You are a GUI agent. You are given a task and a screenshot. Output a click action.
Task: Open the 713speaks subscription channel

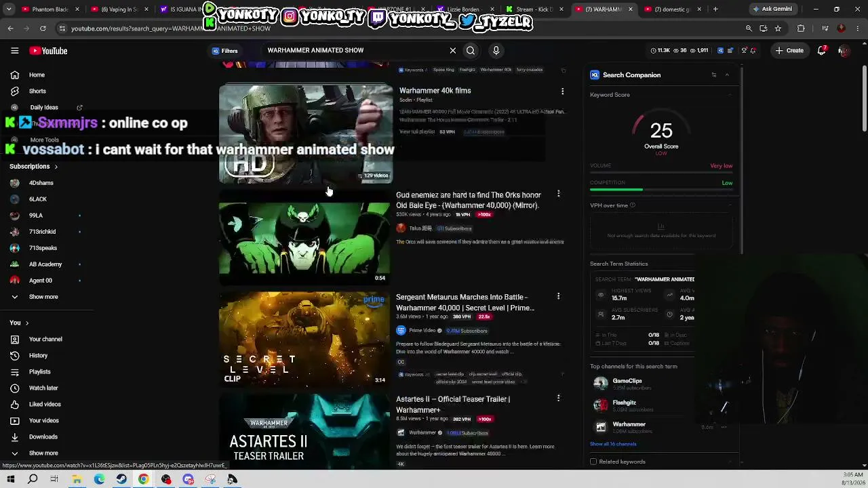coord(43,248)
